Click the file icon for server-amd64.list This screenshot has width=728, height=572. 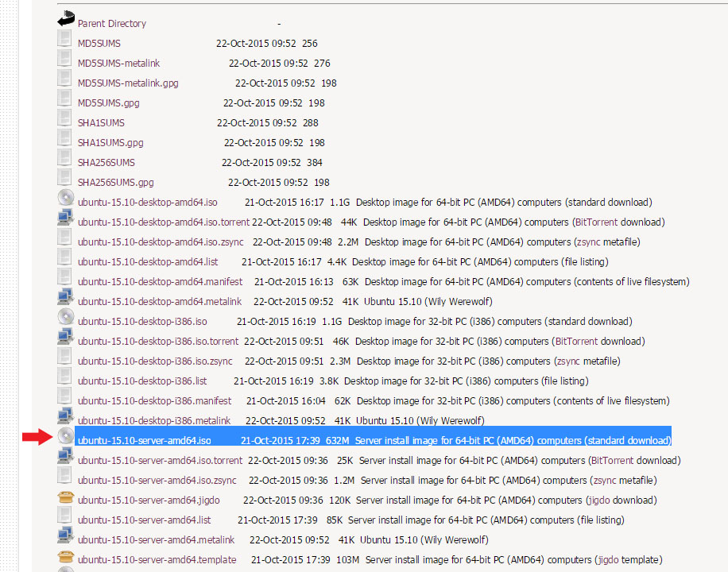(64, 516)
